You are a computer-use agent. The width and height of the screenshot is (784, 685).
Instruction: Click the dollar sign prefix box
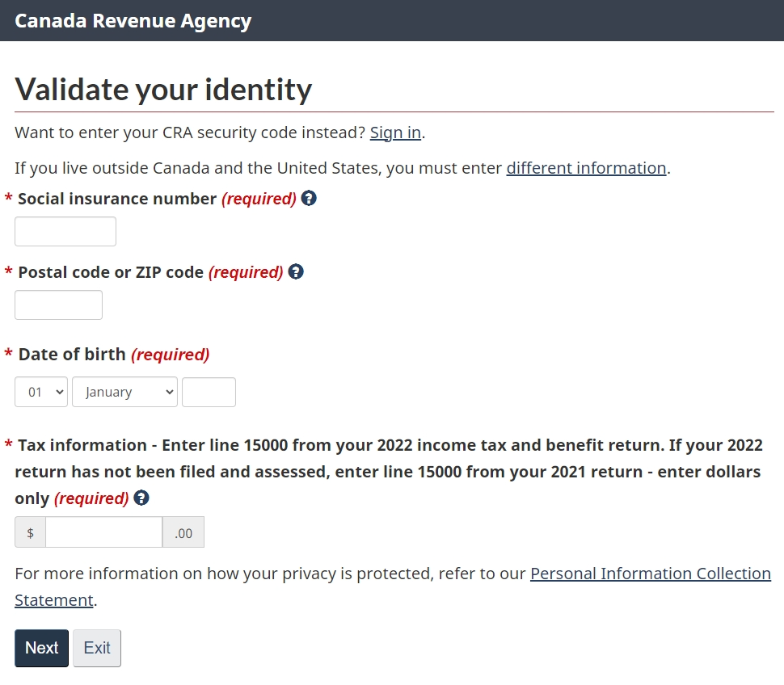pyautogui.click(x=31, y=532)
